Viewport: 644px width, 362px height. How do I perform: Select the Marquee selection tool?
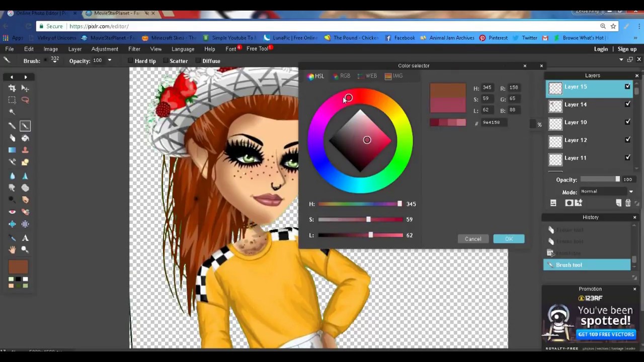[x=12, y=100]
